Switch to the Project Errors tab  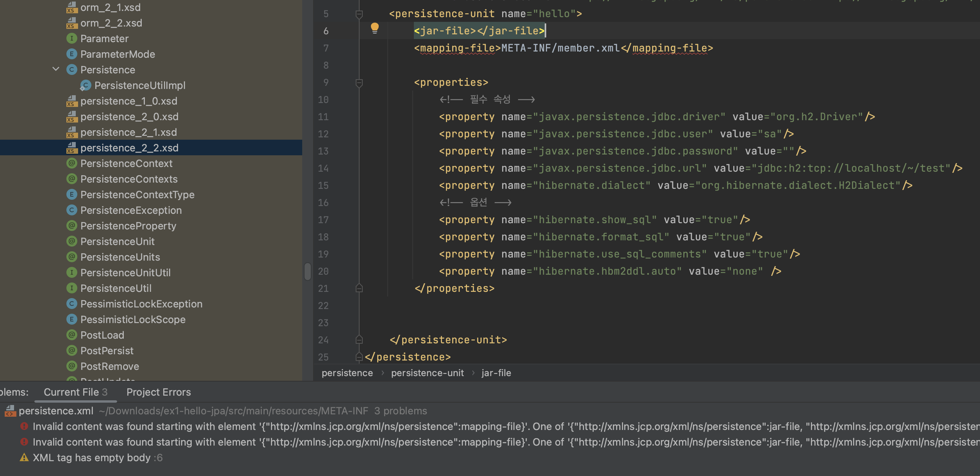click(159, 392)
